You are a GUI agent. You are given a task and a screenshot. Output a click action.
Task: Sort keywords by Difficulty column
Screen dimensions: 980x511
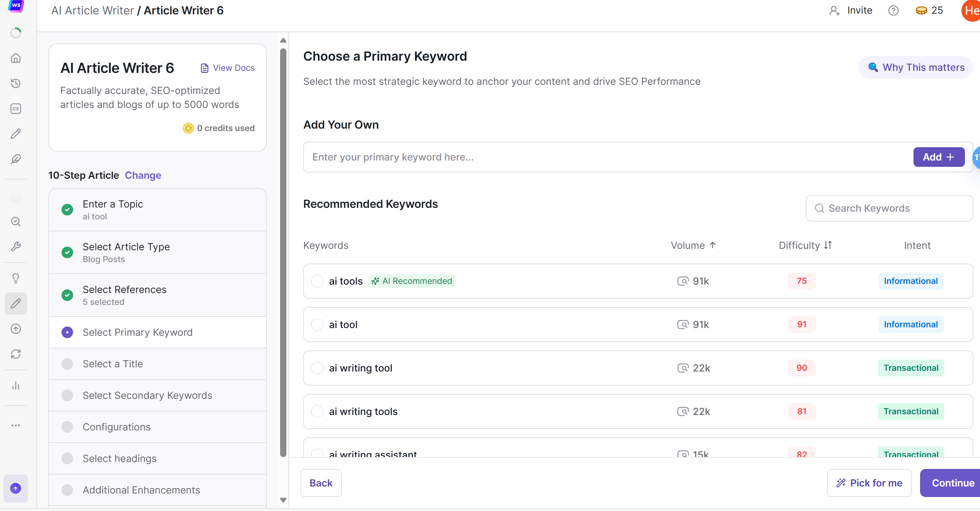828,245
